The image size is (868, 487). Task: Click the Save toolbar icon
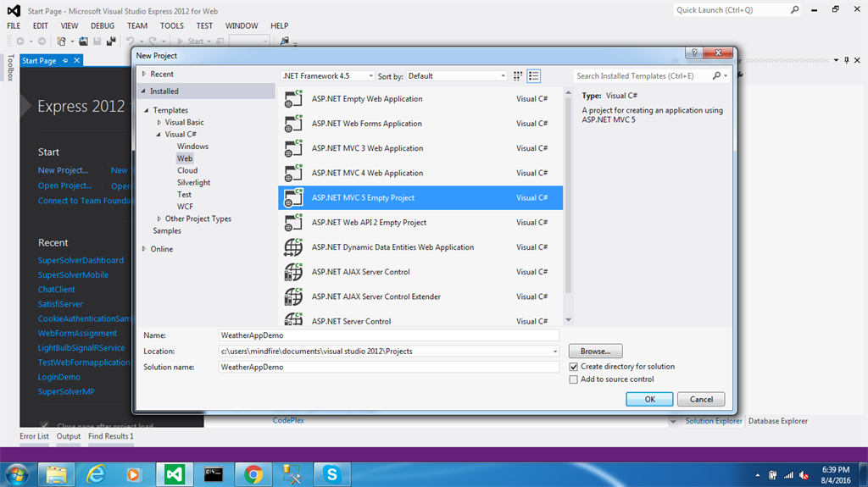coord(97,41)
